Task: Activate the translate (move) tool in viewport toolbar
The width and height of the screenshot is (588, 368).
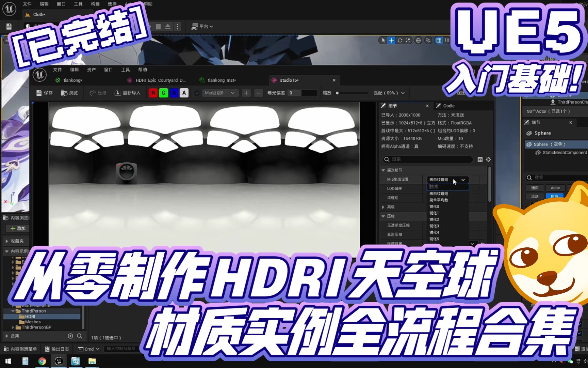Action: pyautogui.click(x=392, y=40)
